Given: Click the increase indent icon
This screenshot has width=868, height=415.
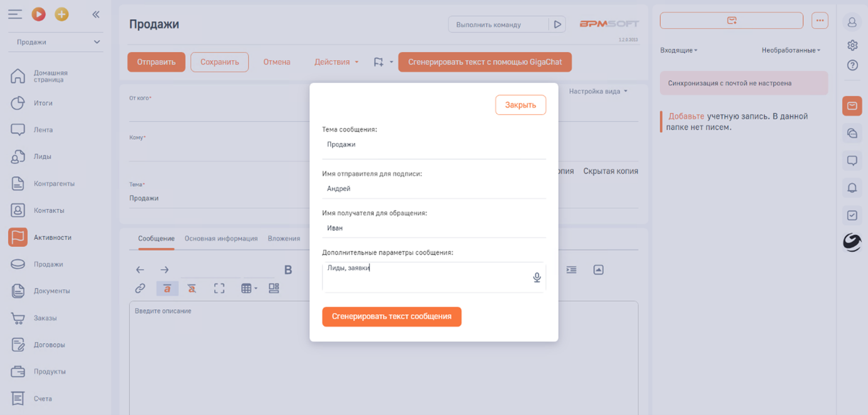Looking at the screenshot, I should click(x=571, y=270).
